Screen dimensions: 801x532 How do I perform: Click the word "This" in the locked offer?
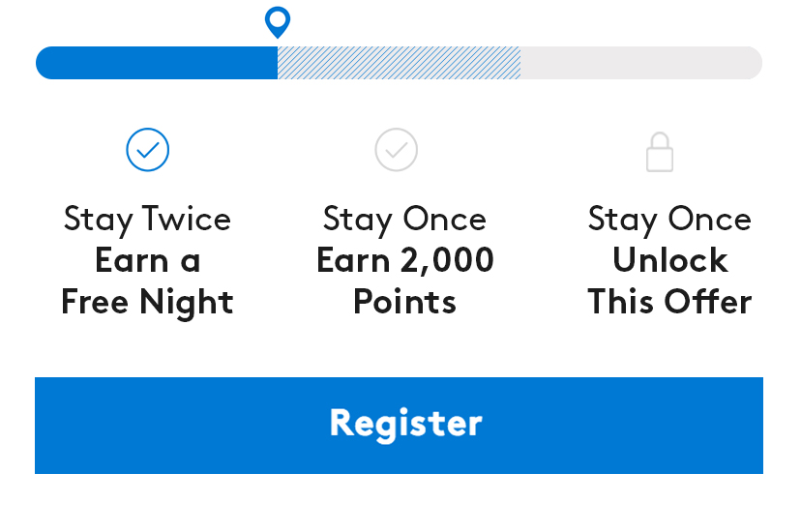(x=621, y=302)
